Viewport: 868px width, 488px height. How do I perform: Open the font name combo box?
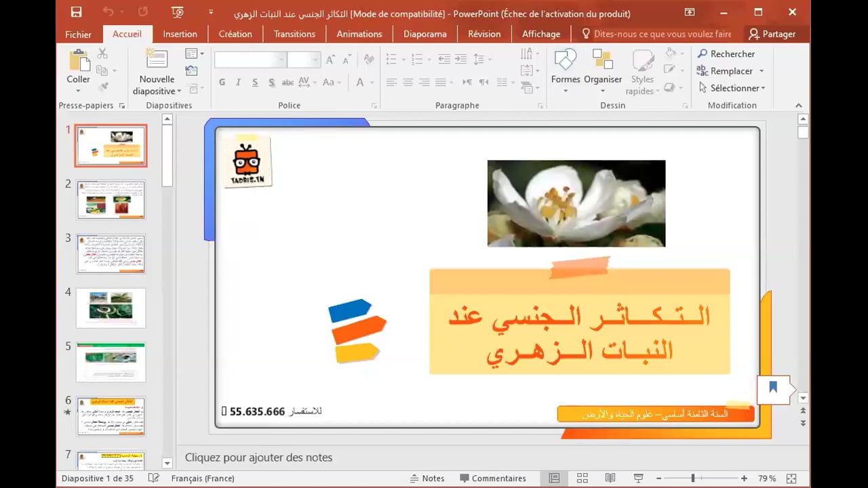[250, 60]
